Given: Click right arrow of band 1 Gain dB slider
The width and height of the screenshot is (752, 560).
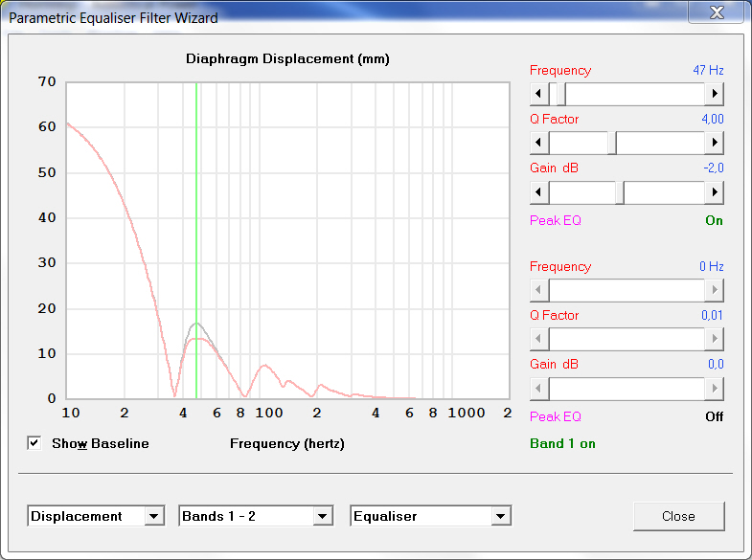Looking at the screenshot, I should click(714, 192).
